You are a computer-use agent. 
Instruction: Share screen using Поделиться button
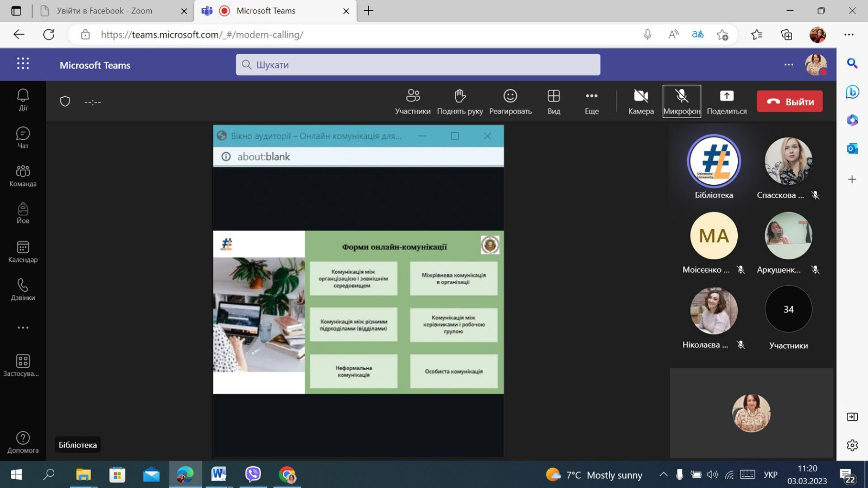[x=726, y=101]
